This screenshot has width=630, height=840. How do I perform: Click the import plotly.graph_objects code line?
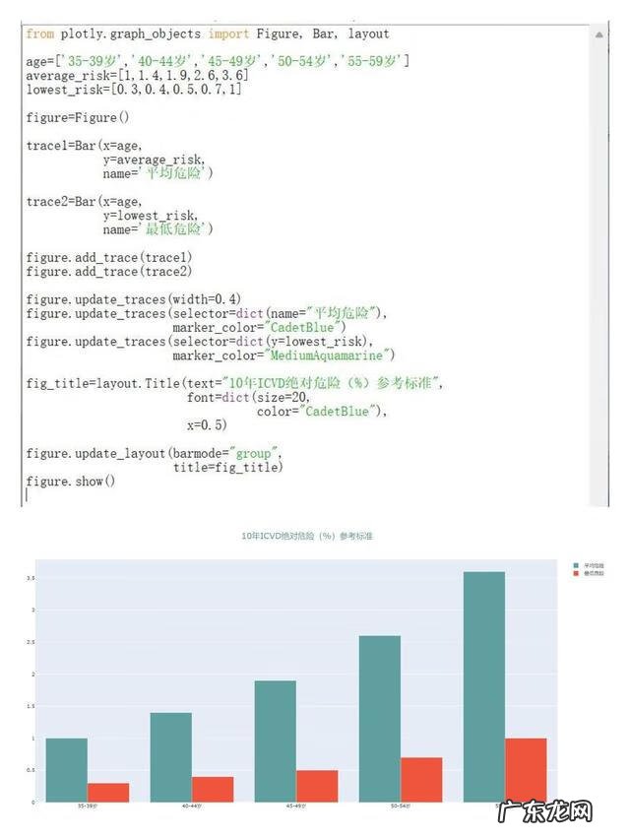pyautogui.click(x=207, y=34)
